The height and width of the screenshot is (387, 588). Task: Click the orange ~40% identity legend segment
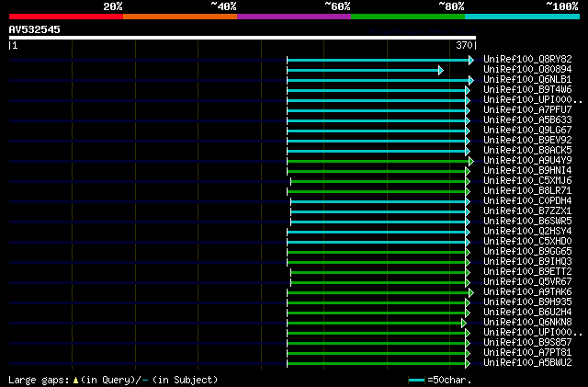(x=180, y=17)
